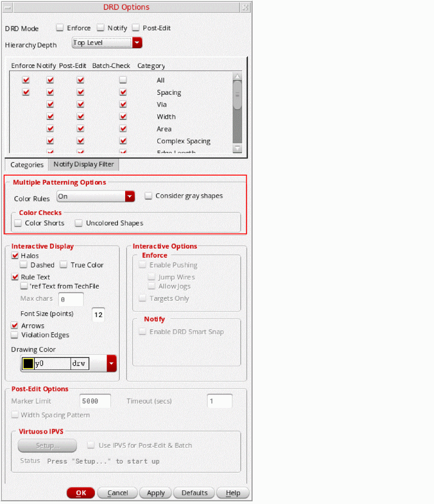
Task: Open the Hierarchy Depth dropdown arrow
Action: pos(137,43)
